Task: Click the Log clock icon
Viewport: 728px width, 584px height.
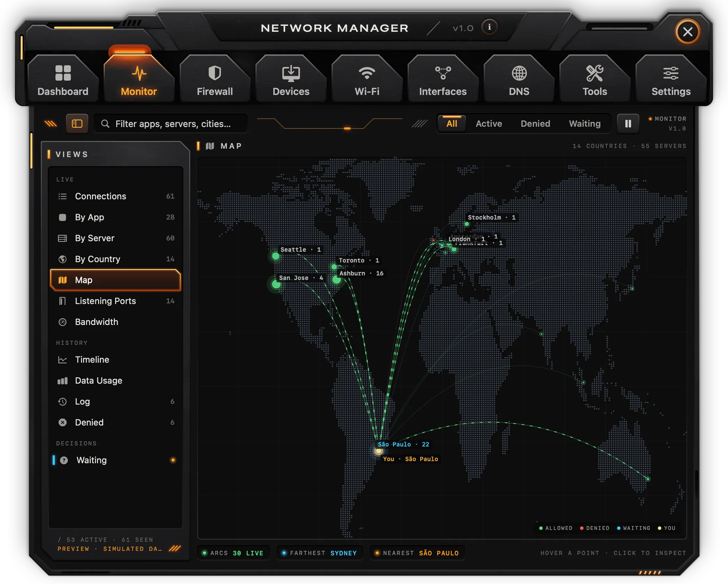Action: point(62,401)
